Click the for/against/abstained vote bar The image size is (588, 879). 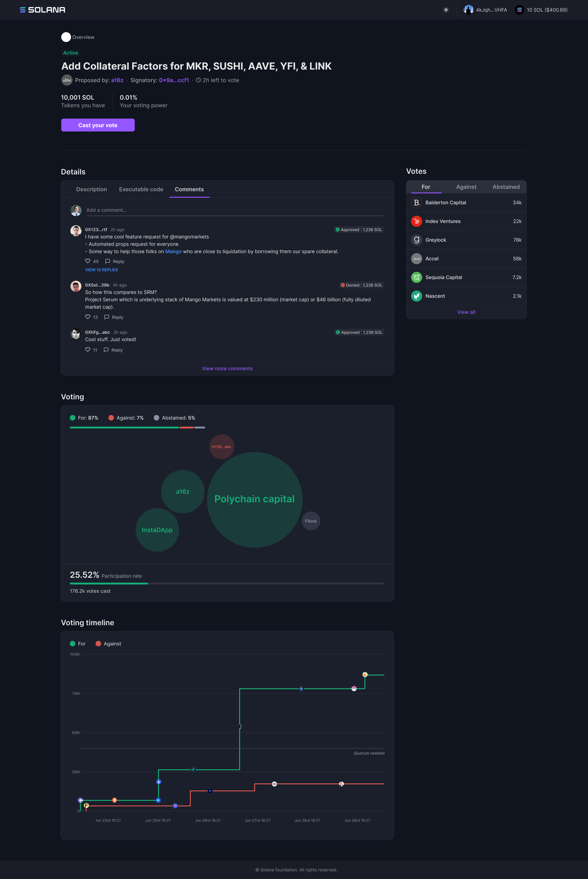(137, 428)
